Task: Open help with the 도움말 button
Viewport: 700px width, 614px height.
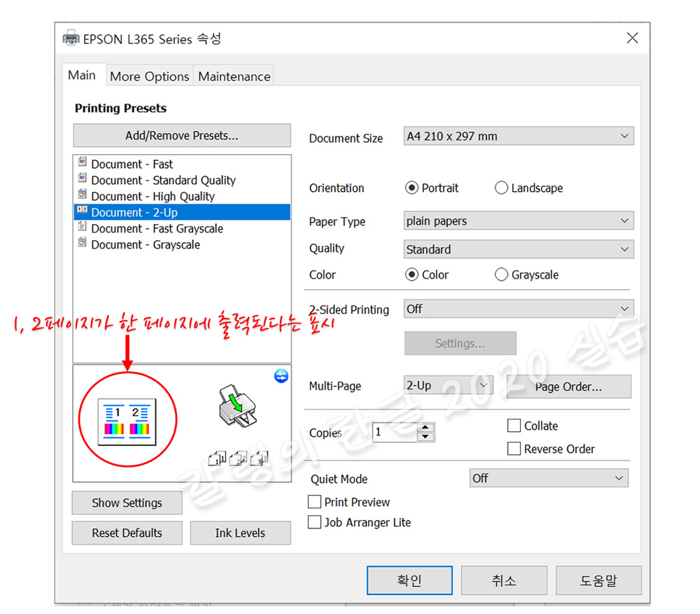Action: click(x=598, y=580)
